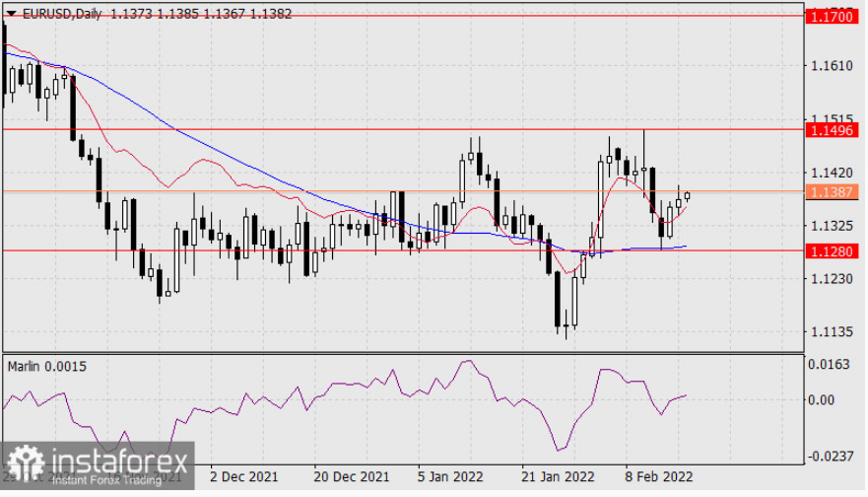
Task: Click the 0.0163 Marlin scale value
Action: [x=829, y=365]
